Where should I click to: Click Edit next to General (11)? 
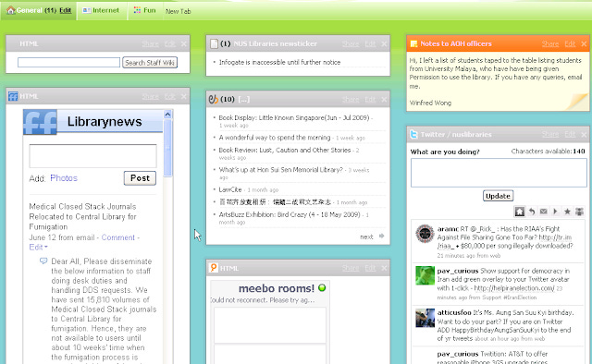(x=66, y=10)
